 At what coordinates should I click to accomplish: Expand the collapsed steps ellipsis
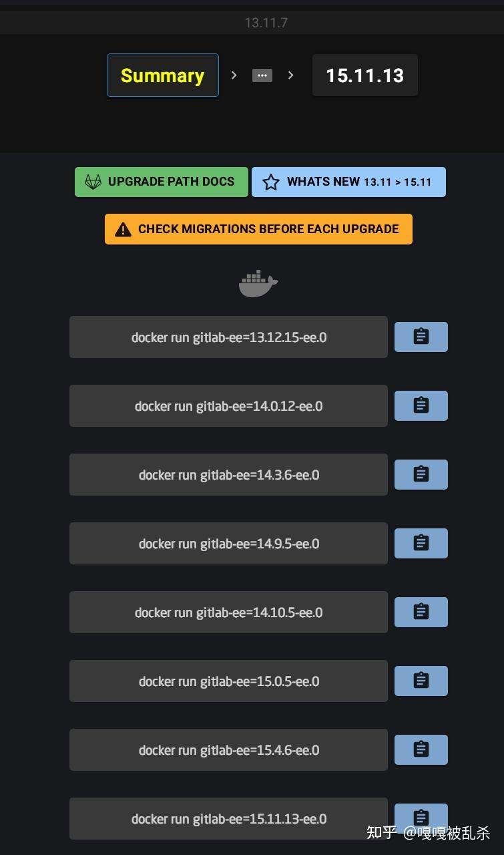click(262, 75)
